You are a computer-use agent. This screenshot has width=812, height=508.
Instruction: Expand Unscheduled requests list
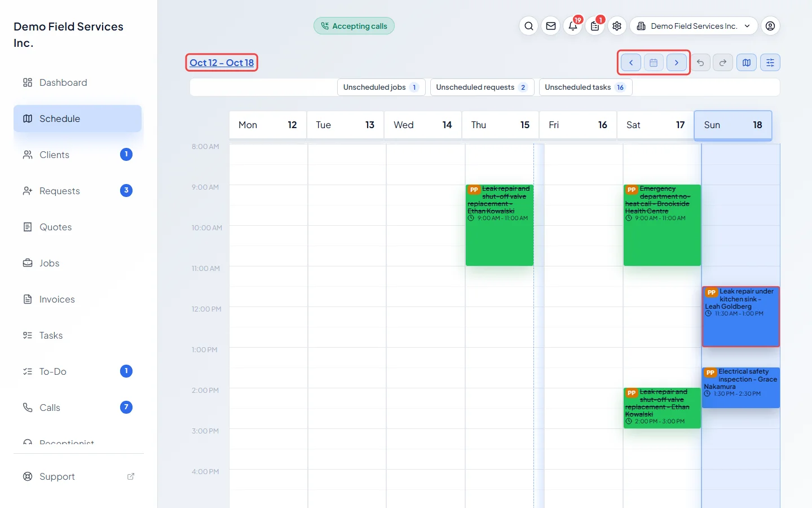(482, 87)
